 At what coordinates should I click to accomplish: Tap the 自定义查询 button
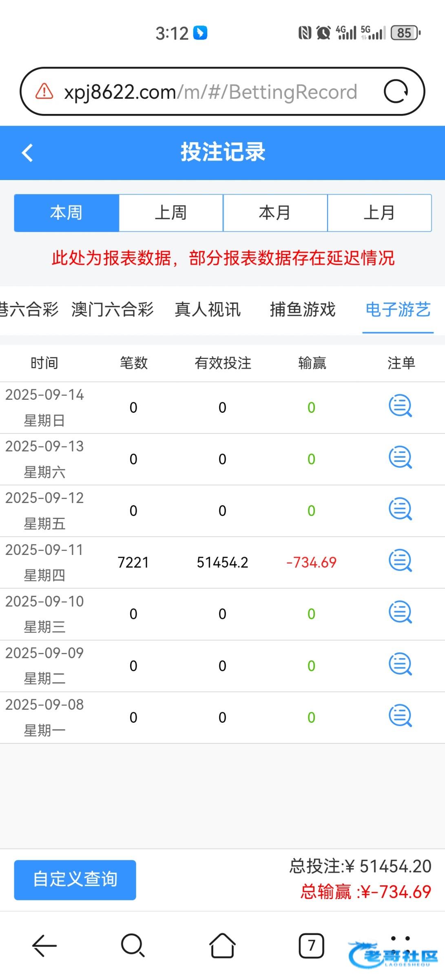tap(75, 880)
